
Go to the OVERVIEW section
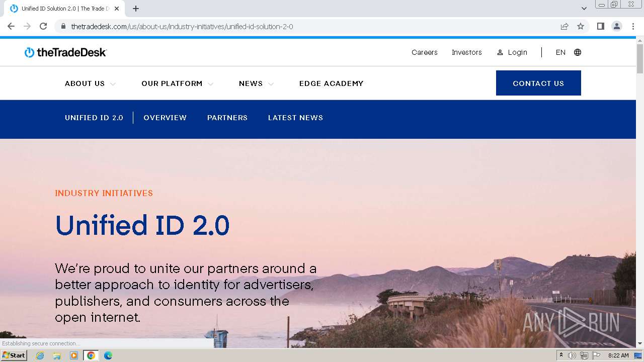(165, 118)
